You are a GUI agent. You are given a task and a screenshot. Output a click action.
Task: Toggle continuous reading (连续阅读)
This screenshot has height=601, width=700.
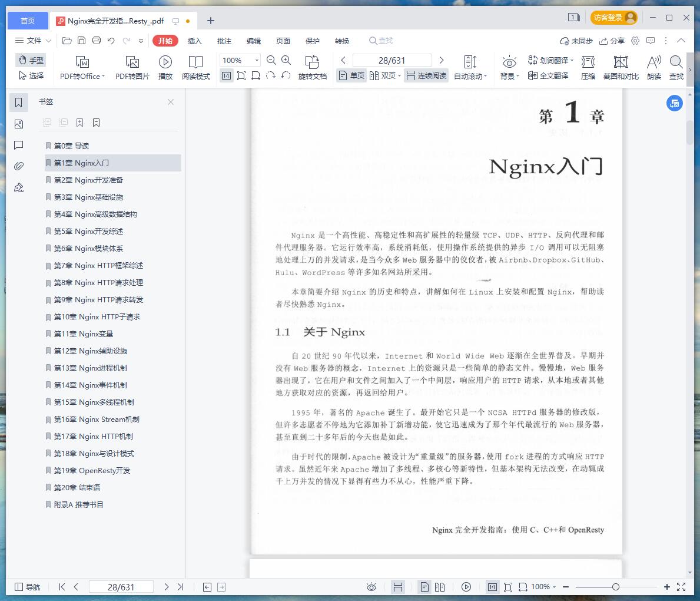[426, 75]
